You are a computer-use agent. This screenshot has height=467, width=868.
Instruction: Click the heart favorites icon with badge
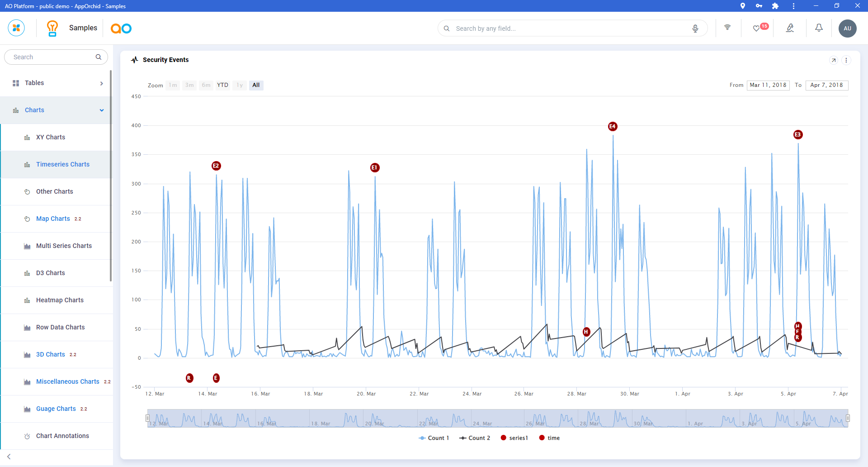tap(756, 28)
